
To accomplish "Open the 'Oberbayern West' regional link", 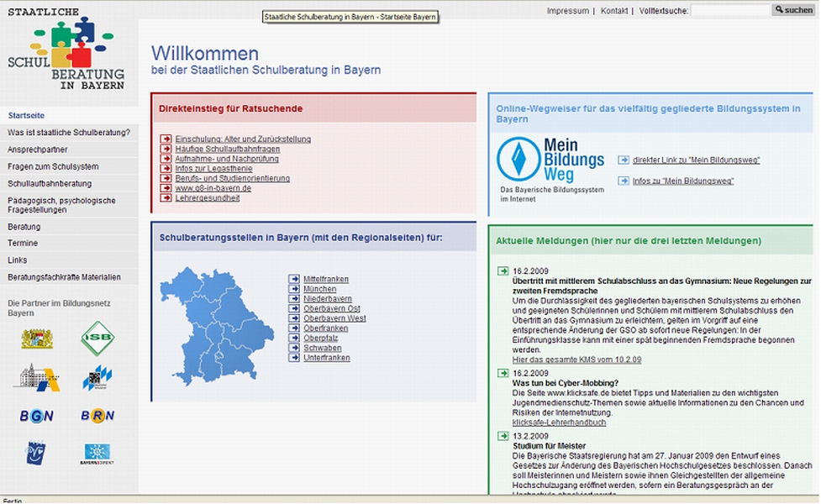I will click(x=334, y=318).
